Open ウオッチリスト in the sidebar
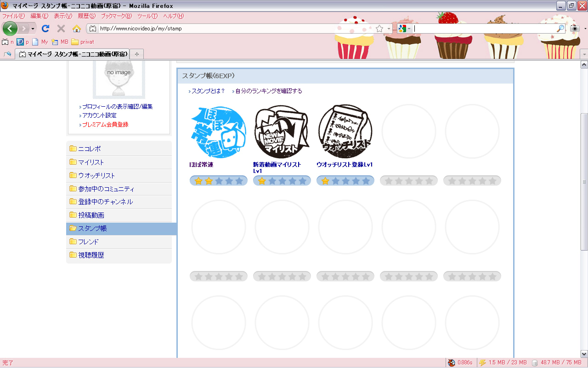 click(119, 175)
